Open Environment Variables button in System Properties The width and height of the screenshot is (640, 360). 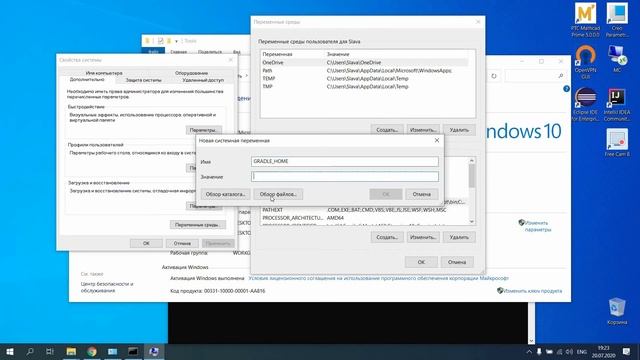click(x=198, y=225)
